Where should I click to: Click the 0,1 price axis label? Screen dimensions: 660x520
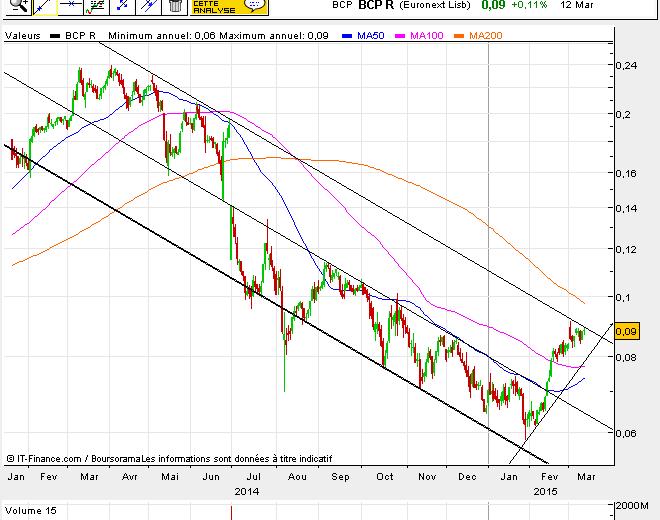[623, 298]
